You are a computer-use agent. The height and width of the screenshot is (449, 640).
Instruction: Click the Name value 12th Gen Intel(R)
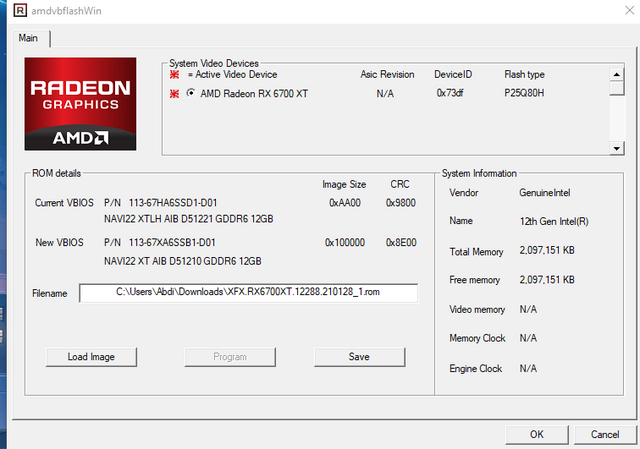554,222
